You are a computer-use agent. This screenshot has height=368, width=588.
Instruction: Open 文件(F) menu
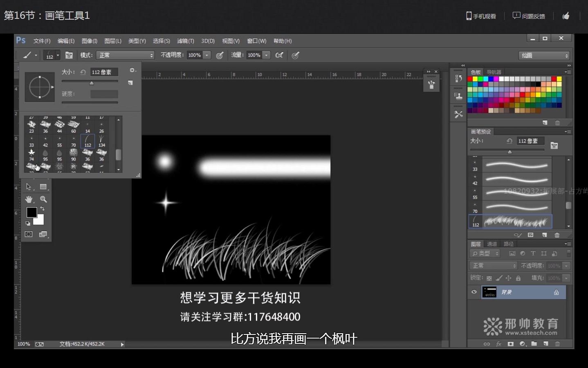tap(42, 41)
